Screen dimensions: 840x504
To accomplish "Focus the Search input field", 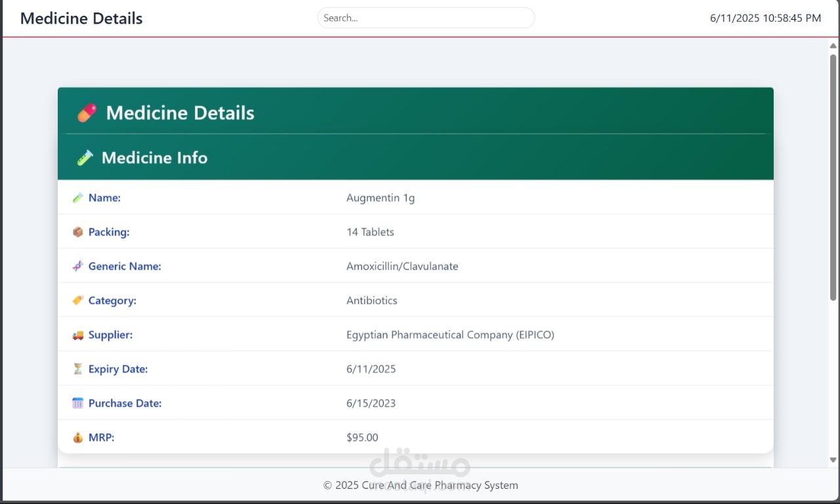I will (x=426, y=18).
